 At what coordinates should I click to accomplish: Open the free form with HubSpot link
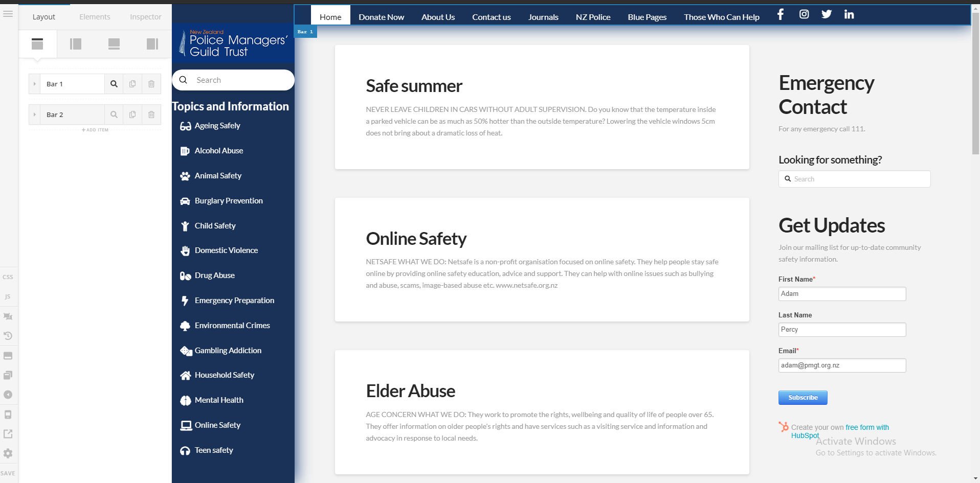840,431
